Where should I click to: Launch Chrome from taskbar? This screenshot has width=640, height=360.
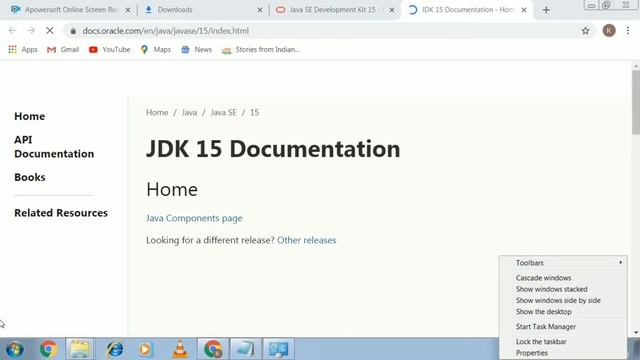pyautogui.click(x=49, y=349)
